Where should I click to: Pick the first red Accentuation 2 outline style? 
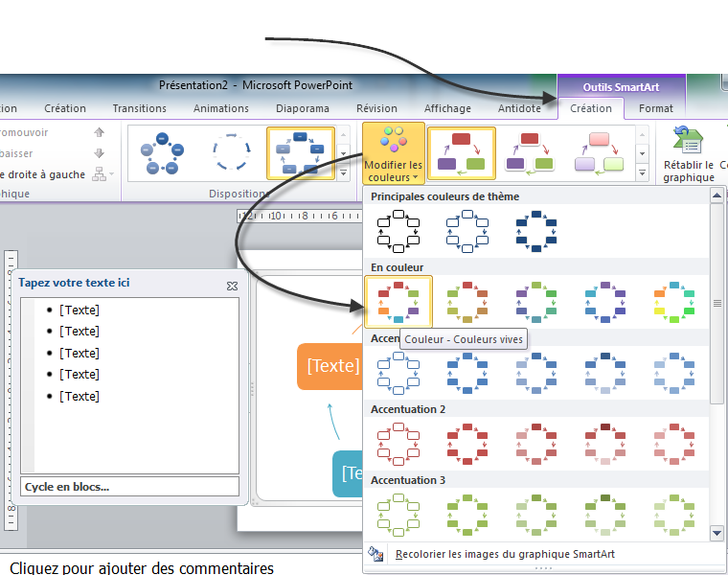pyautogui.click(x=398, y=444)
